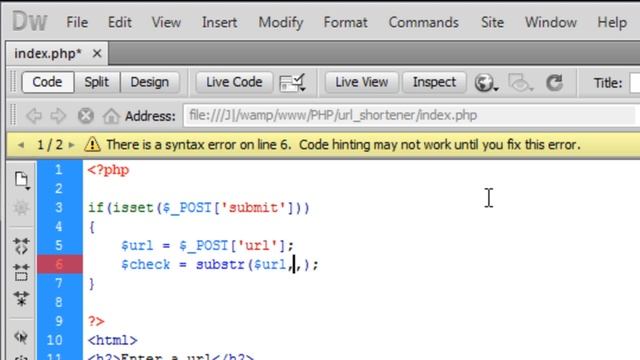Viewport: 640px width, 360px height.
Task: Open the Site menu
Action: pos(492,22)
